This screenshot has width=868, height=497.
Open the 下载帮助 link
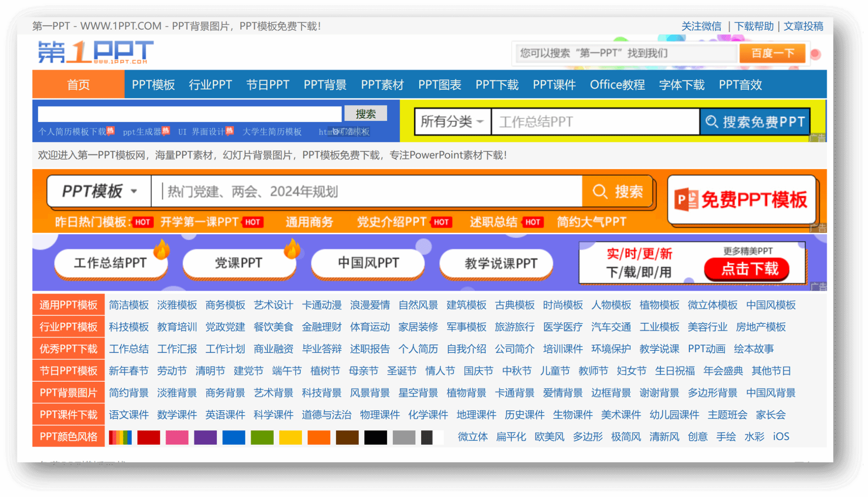click(753, 26)
